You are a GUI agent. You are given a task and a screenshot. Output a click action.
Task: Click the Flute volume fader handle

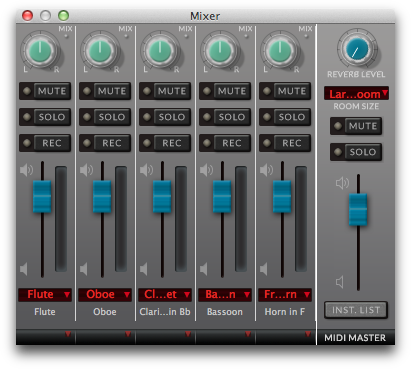[42, 196]
